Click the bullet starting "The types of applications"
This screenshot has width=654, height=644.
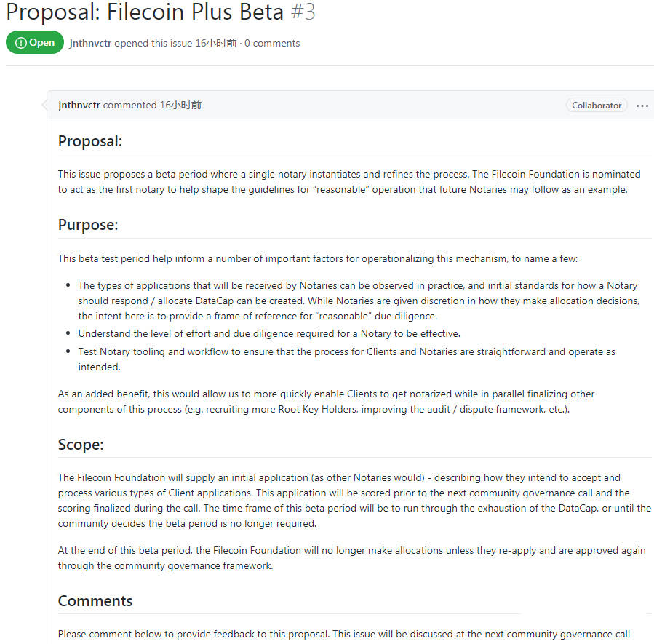click(358, 301)
